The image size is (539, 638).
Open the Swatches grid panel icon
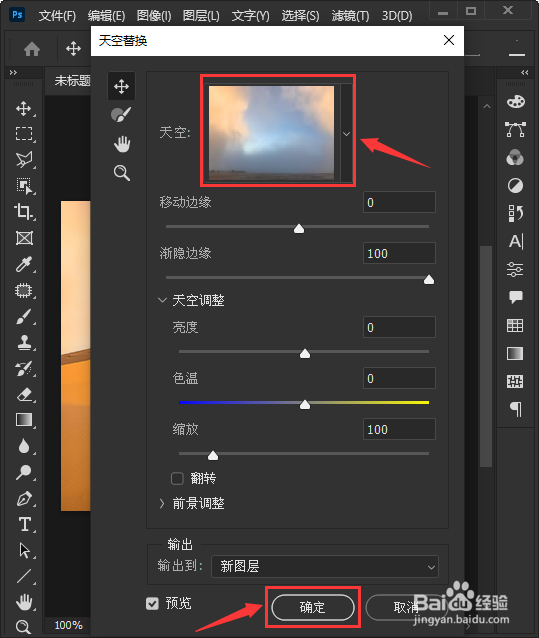515,326
